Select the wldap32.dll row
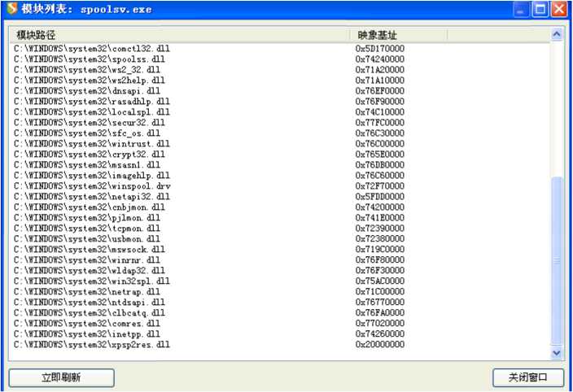Viewport: 573px width, 392px height. click(279, 271)
